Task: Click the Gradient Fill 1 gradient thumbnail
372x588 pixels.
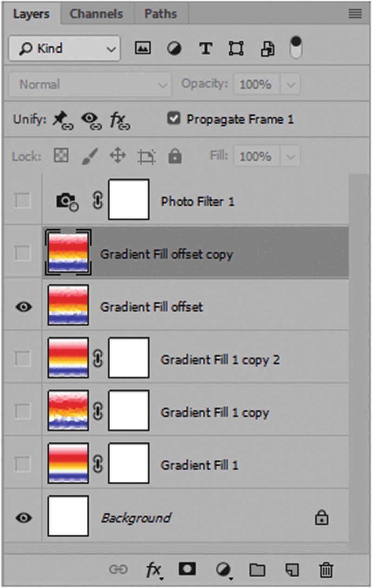Action: [68, 462]
